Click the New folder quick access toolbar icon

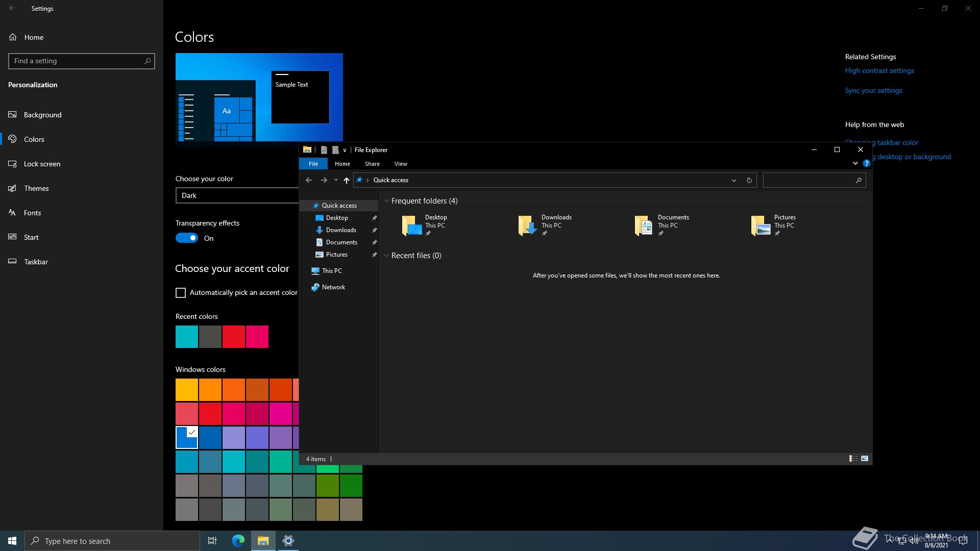pos(335,149)
